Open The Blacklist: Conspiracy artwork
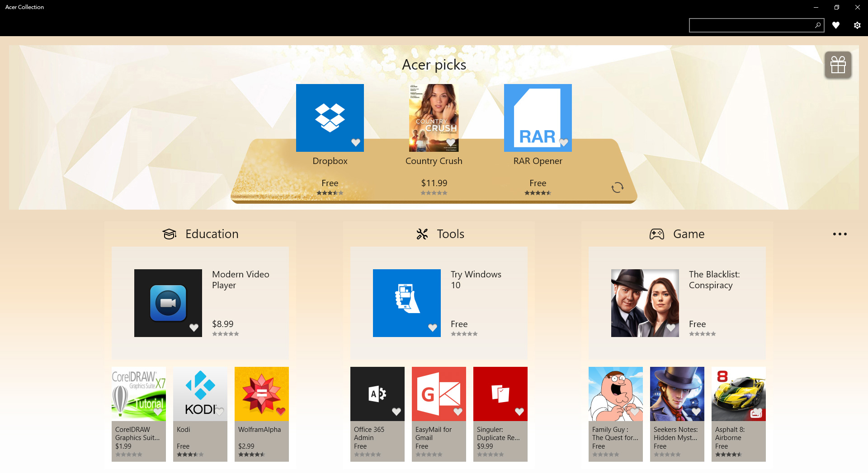The width and height of the screenshot is (868, 473). (645, 303)
